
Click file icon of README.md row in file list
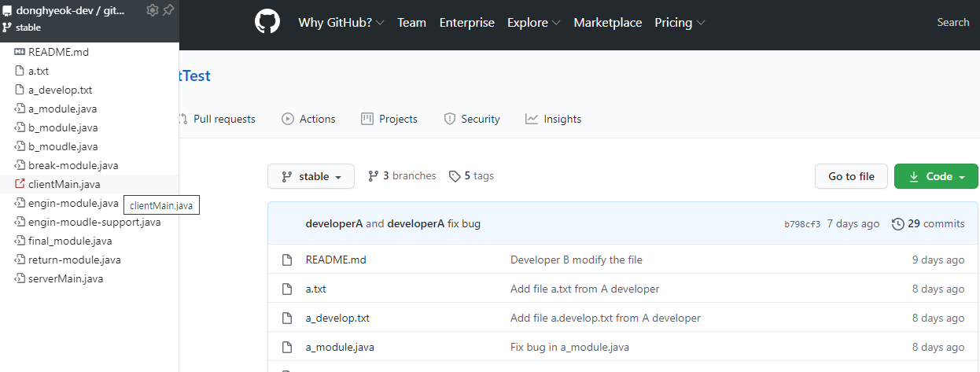click(x=287, y=260)
